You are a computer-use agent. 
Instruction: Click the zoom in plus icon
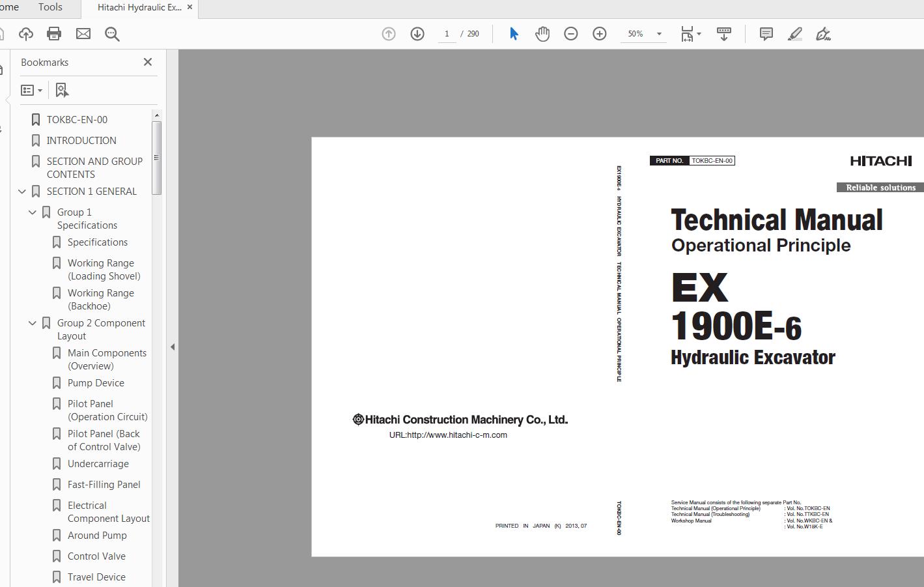[600, 34]
